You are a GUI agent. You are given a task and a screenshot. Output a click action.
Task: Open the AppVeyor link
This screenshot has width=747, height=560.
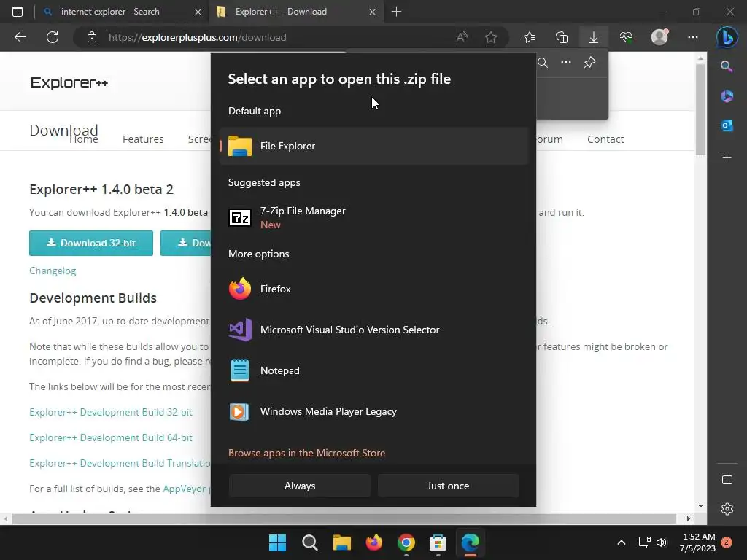click(184, 489)
